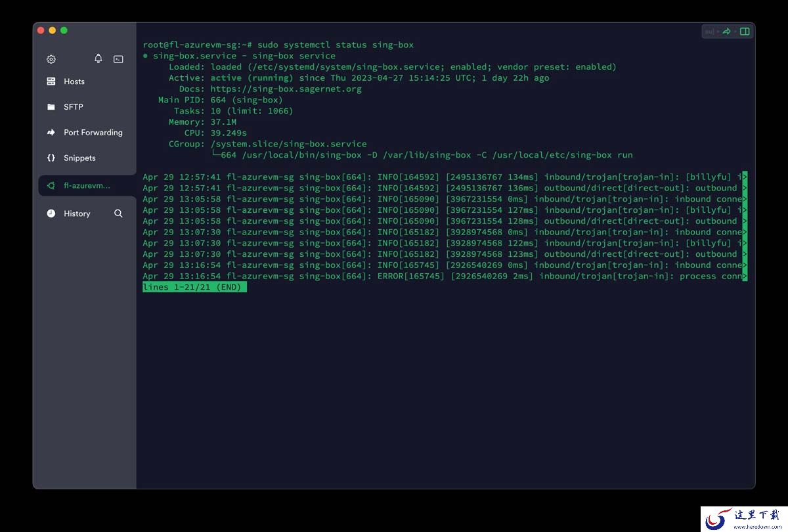
Task: Click the 'Tasks: 10 (limit: 1066)' line
Action: [x=234, y=111]
